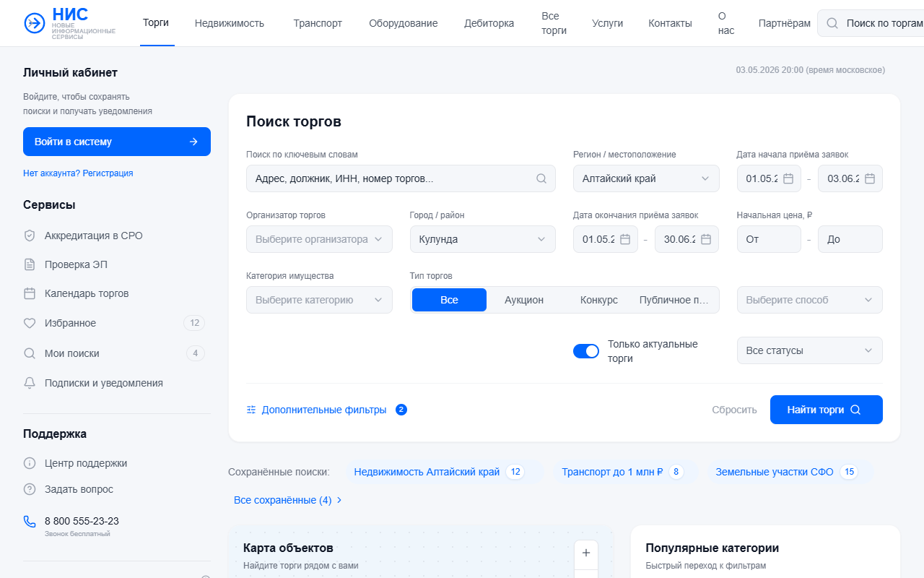Open Партнёрам menu item
This screenshot has width=924, height=578.
[x=785, y=23]
